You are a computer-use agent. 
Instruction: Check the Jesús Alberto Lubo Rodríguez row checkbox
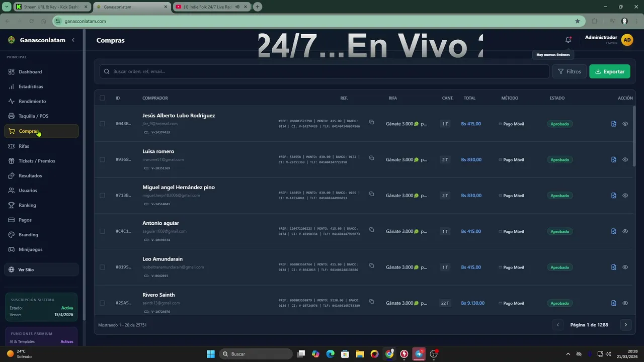[102, 124]
